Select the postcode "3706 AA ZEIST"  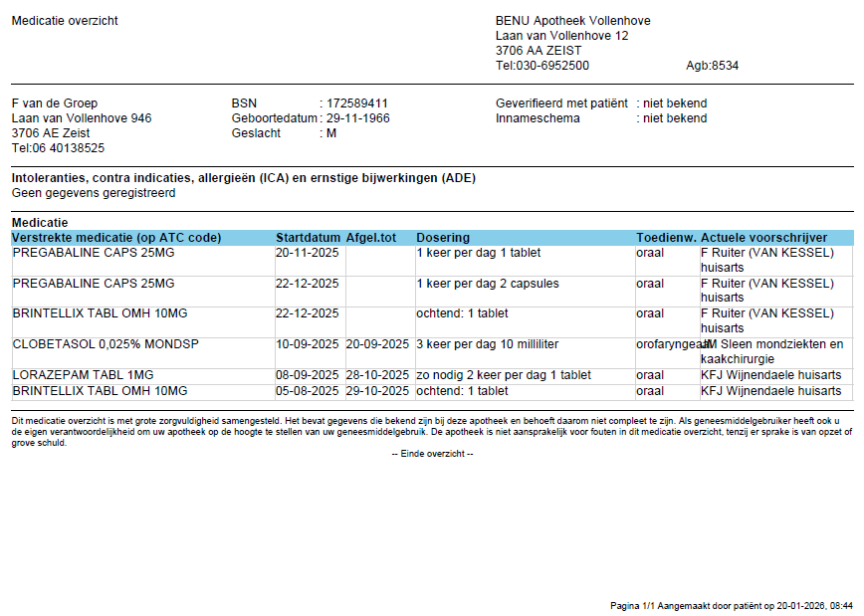538,51
